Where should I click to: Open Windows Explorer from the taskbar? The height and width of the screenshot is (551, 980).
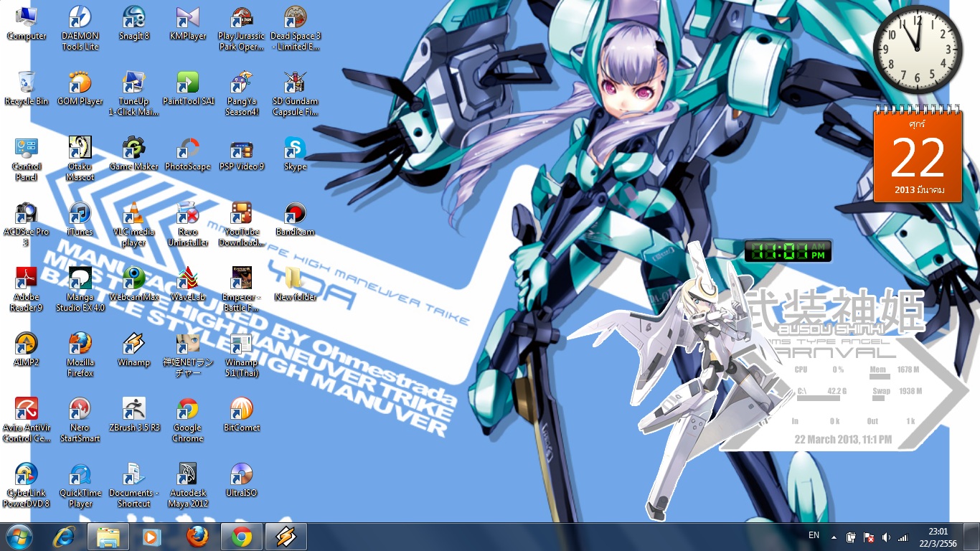[108, 537]
